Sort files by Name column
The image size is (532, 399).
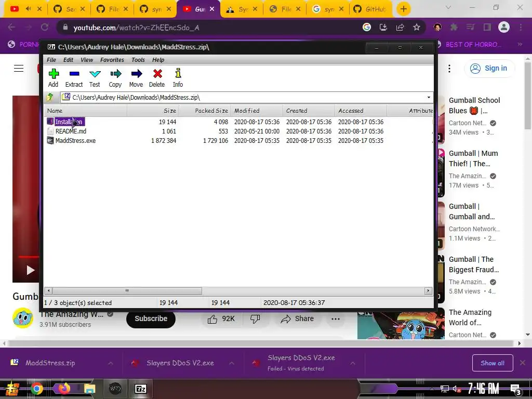point(86,111)
